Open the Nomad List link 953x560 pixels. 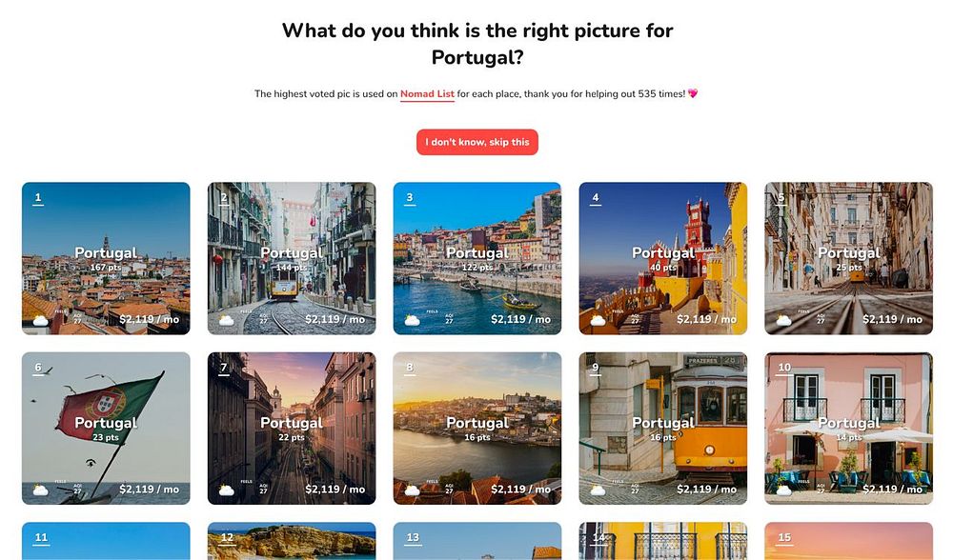click(427, 94)
